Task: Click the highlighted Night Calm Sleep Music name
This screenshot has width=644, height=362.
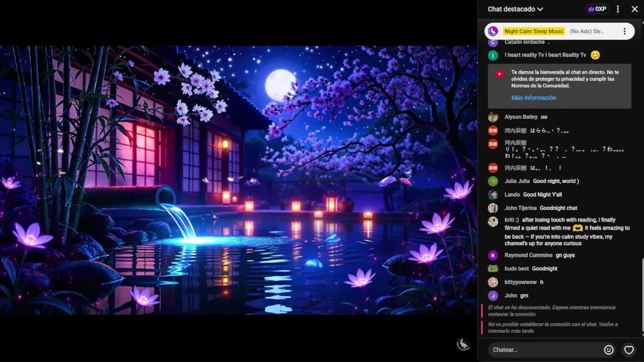Action: click(534, 31)
